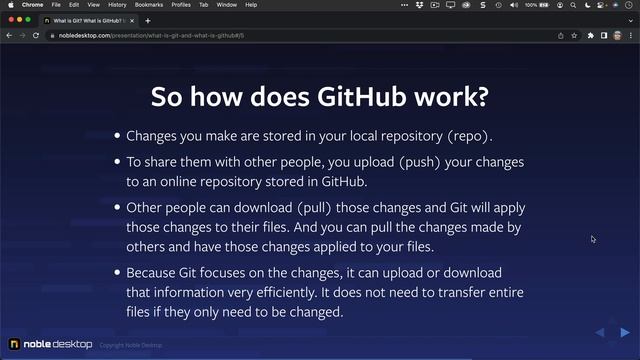Click Copyright Noble Desktop footer text

click(131, 345)
